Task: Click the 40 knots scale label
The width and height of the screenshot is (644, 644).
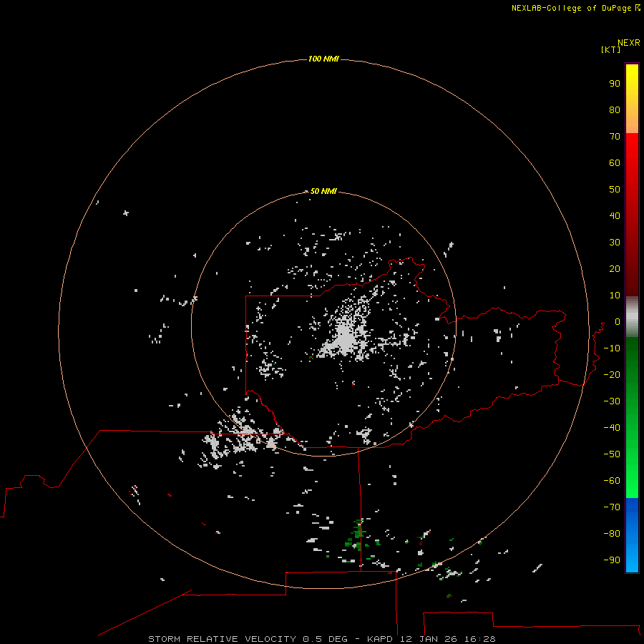Action: tap(615, 216)
